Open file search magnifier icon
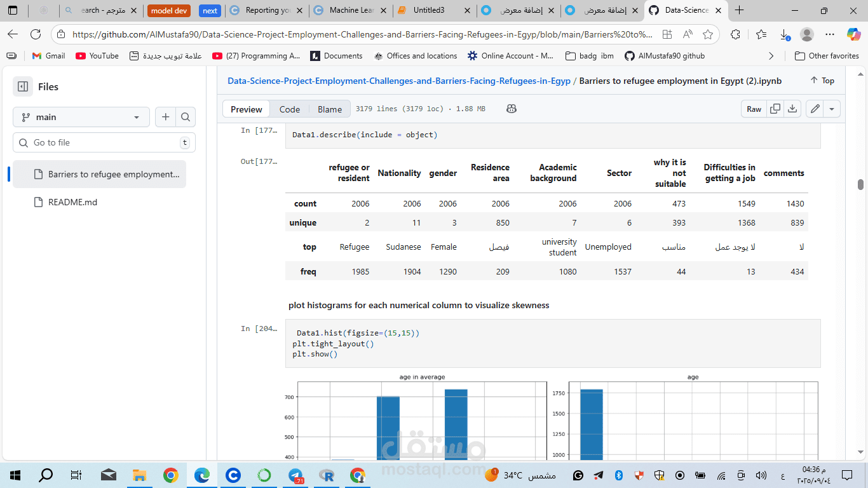 [x=185, y=117]
